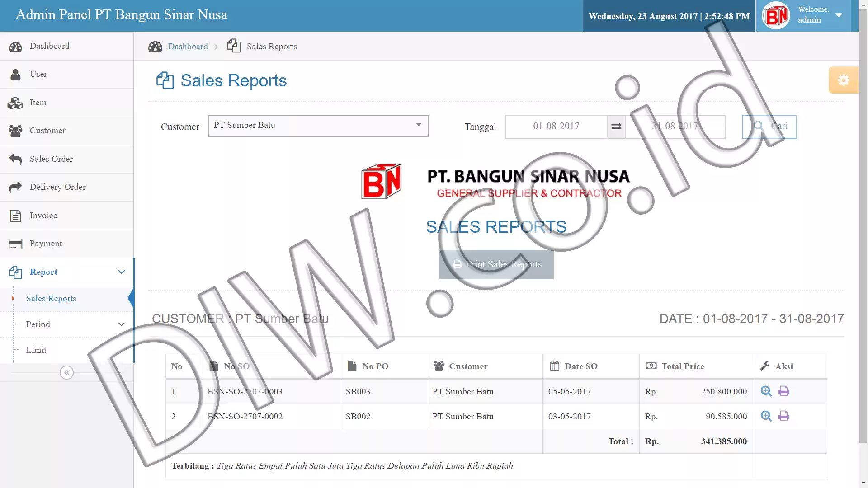The height and width of the screenshot is (488, 868).
Task: View details for BSN-SO-2707-0002 magnifier icon
Action: tap(766, 416)
